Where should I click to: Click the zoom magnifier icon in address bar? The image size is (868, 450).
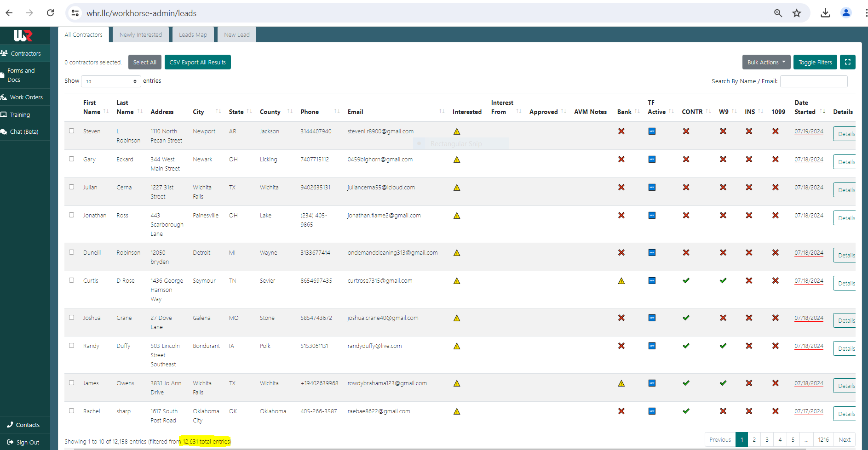pos(778,13)
